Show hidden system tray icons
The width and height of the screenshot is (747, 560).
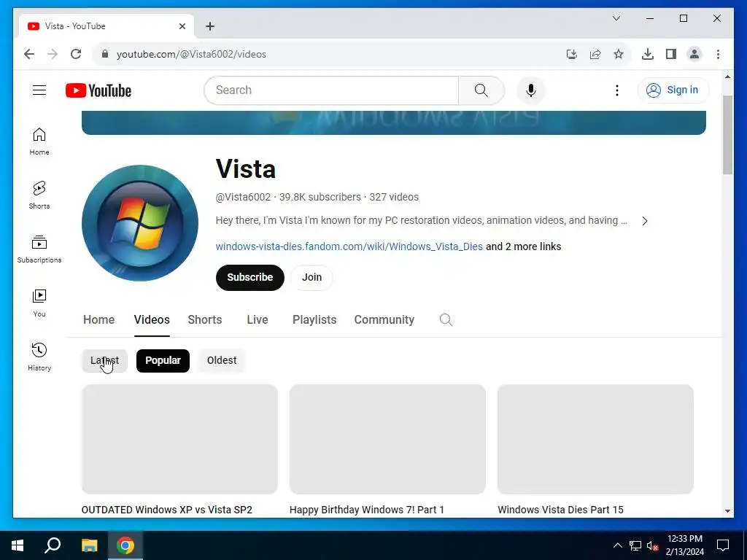617,545
